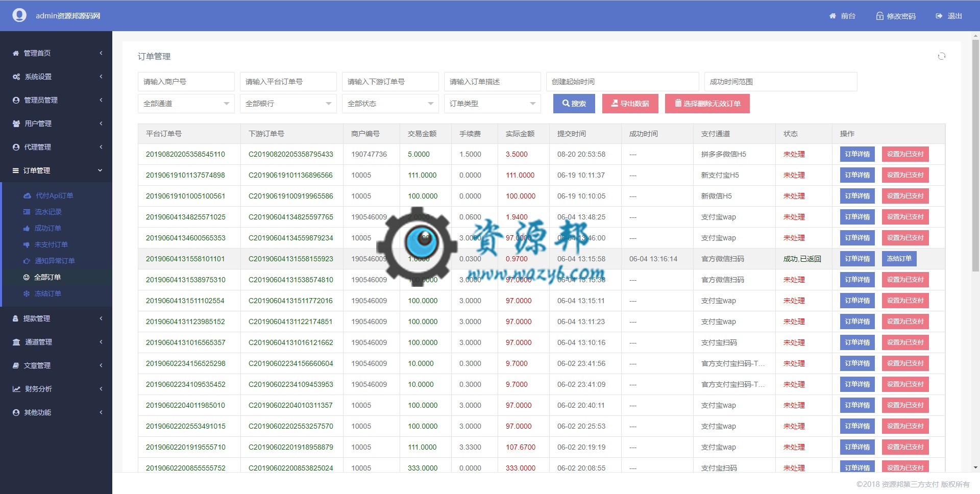
Task: Focus the 请输入商户号 input field
Action: tap(186, 82)
